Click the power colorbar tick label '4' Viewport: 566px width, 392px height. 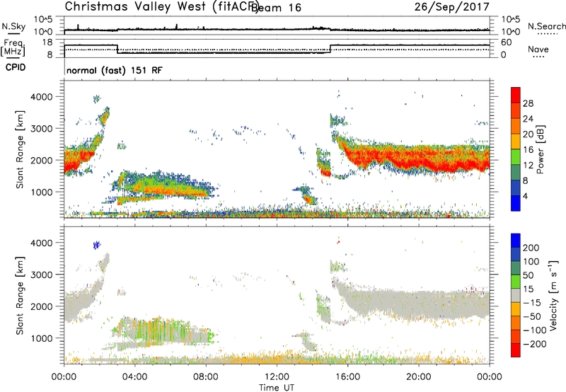click(x=525, y=196)
